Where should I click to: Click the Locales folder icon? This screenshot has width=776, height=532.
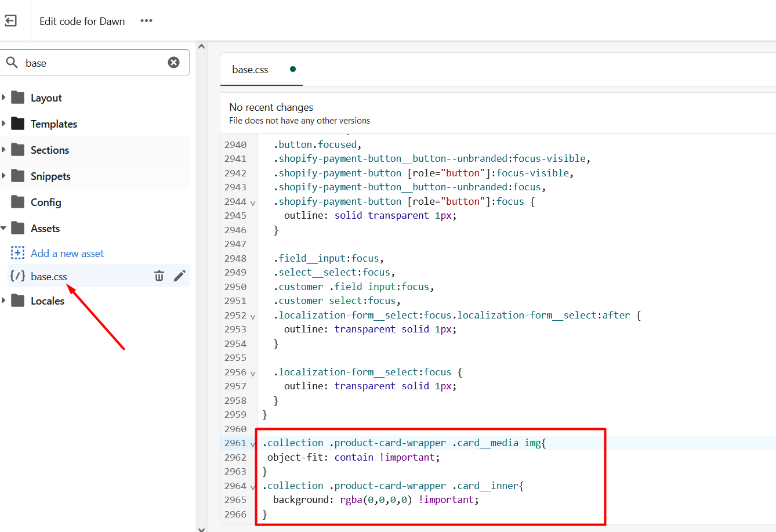pos(18,301)
